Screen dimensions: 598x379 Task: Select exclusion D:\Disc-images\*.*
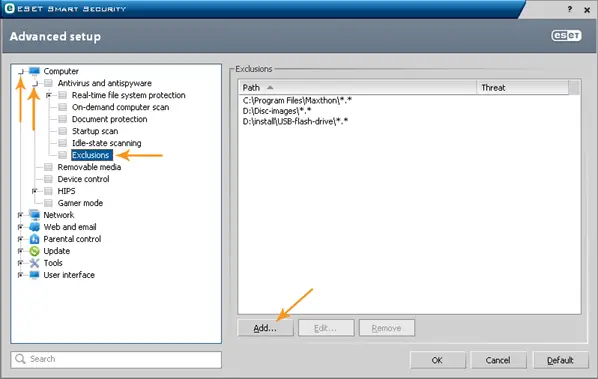coord(277,111)
